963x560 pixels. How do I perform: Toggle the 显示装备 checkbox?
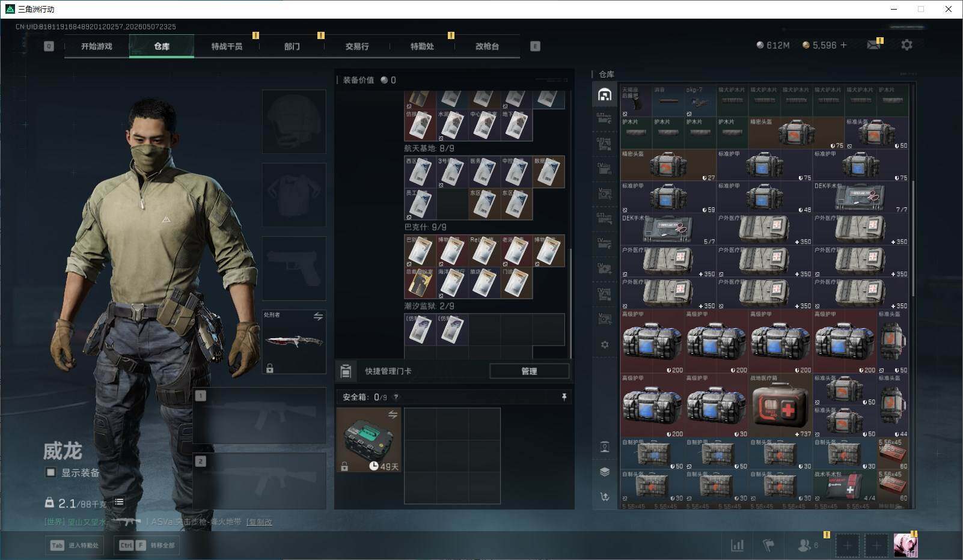[51, 473]
